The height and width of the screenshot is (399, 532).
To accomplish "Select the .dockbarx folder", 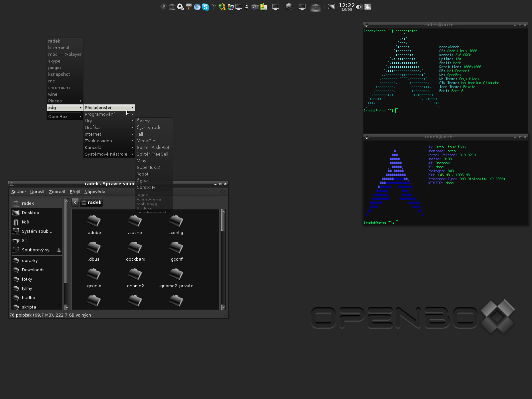I will [135, 252].
